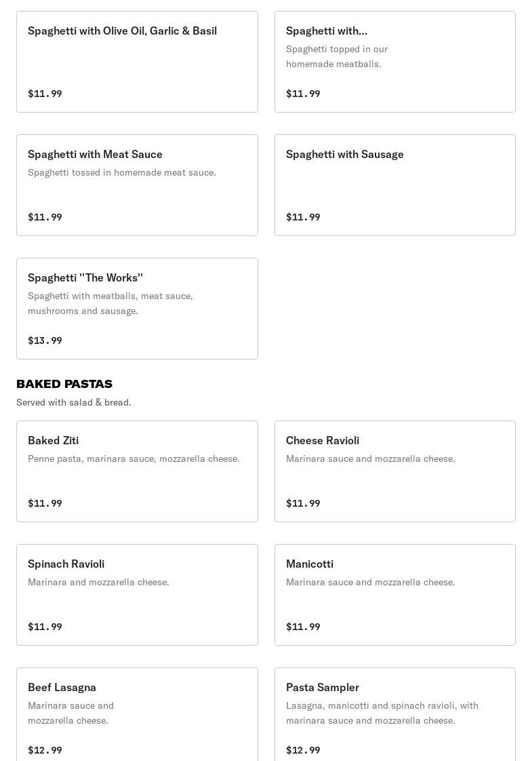Click the Baked Ziti card title
Image resolution: width=532 pixels, height=761 pixels.
[x=53, y=441]
